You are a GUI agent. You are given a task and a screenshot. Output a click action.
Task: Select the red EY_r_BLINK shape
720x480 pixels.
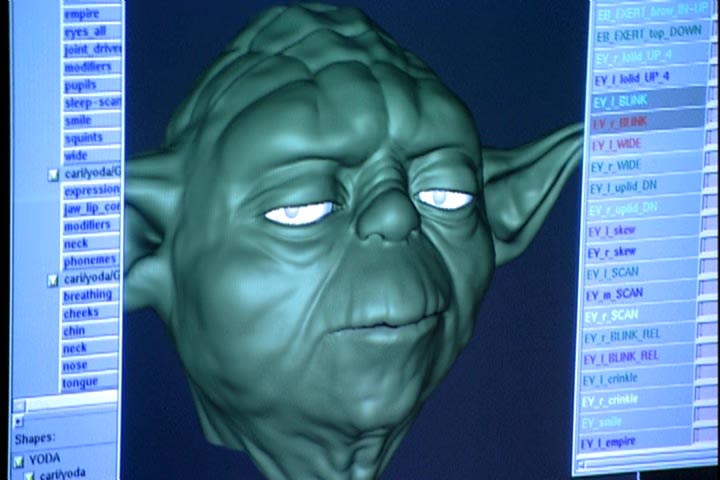(647, 122)
